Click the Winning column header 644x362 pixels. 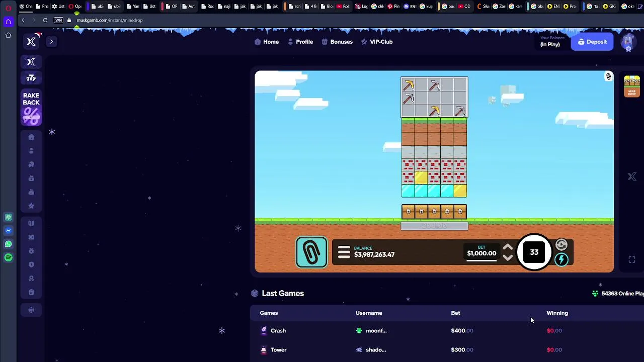pos(557,313)
